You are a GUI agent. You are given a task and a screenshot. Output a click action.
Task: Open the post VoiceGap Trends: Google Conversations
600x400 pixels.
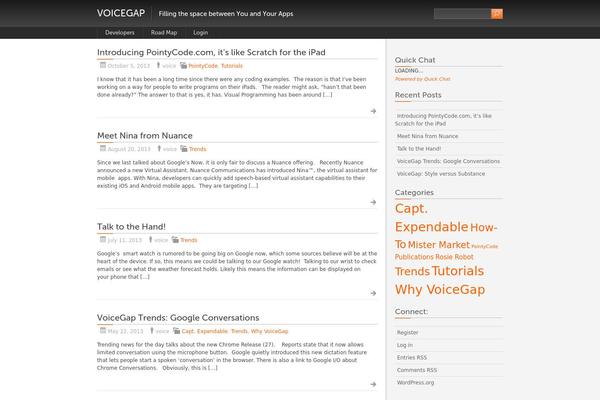pos(178,318)
